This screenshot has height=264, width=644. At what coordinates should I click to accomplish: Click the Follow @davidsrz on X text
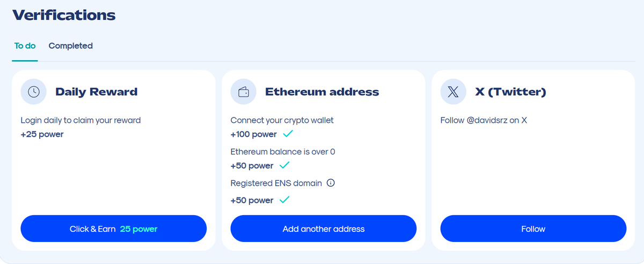(x=484, y=120)
